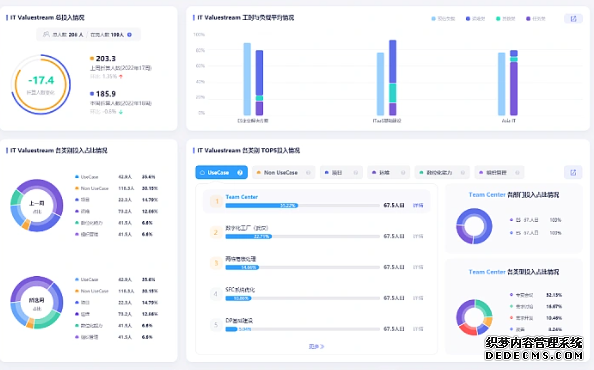This screenshot has height=370, width=594.
Task: Toggle UseCase legend entry beside lower-left donut
Action: (x=86, y=279)
